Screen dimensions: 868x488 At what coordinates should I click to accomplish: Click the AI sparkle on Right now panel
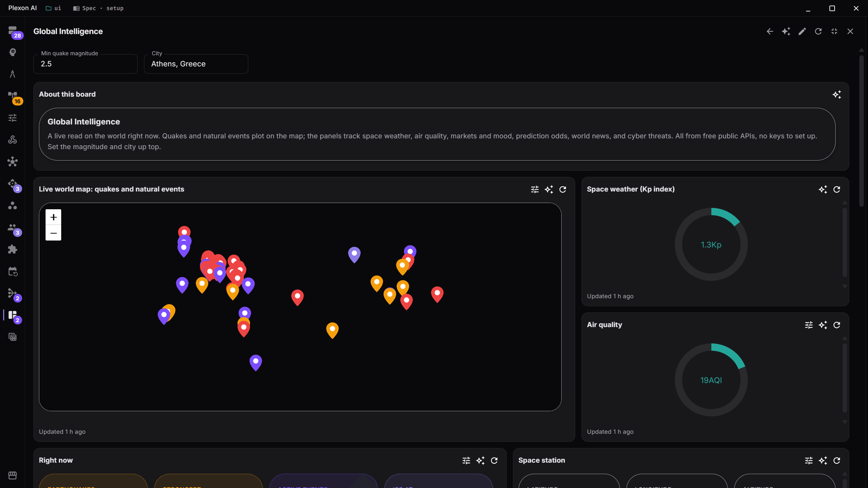(480, 461)
